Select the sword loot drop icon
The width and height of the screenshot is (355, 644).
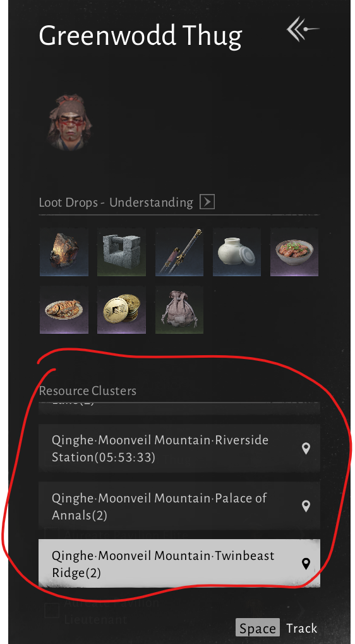point(179,252)
